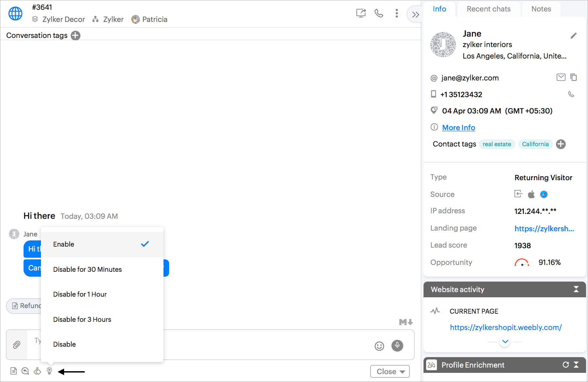Select the Disable option
This screenshot has width=588, height=382.
point(102,344)
